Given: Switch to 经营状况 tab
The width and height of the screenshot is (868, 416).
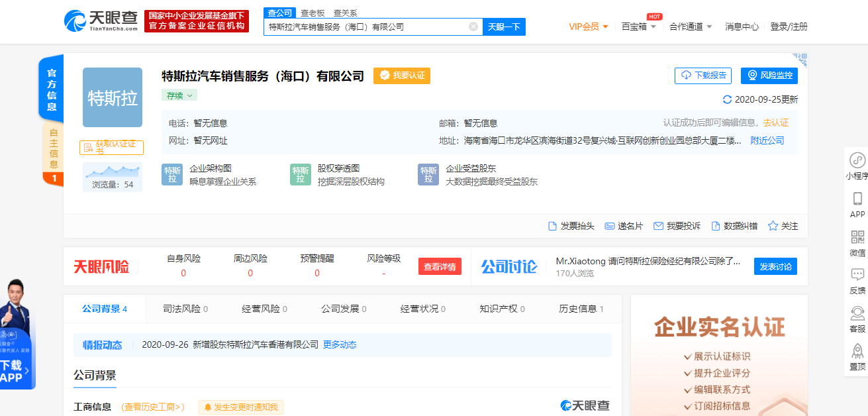Looking at the screenshot, I should point(423,309).
